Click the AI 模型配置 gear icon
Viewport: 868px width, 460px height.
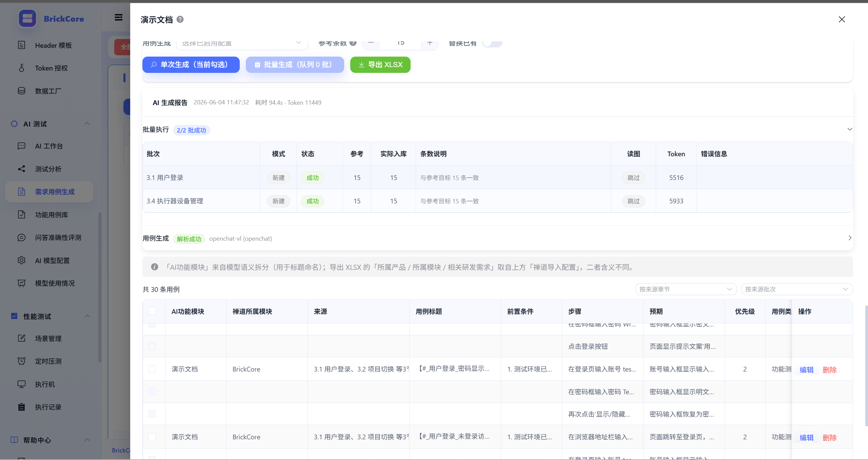click(x=21, y=260)
